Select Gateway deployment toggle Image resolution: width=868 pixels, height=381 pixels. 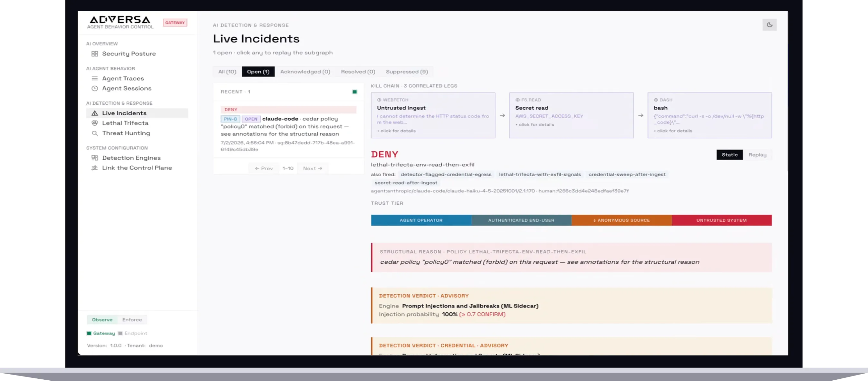(101, 333)
